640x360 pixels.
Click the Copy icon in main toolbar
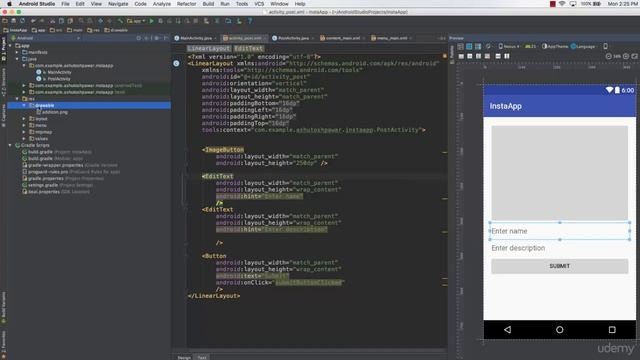click(61, 21)
